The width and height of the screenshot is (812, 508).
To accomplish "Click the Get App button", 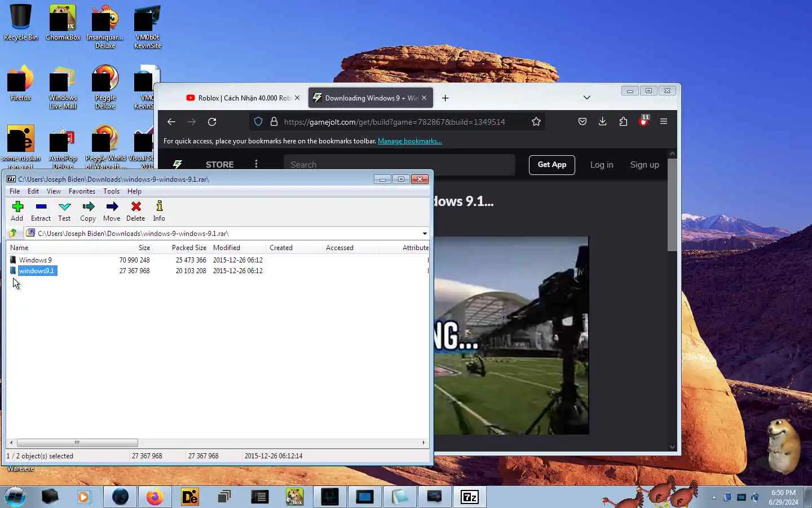I will (x=551, y=165).
